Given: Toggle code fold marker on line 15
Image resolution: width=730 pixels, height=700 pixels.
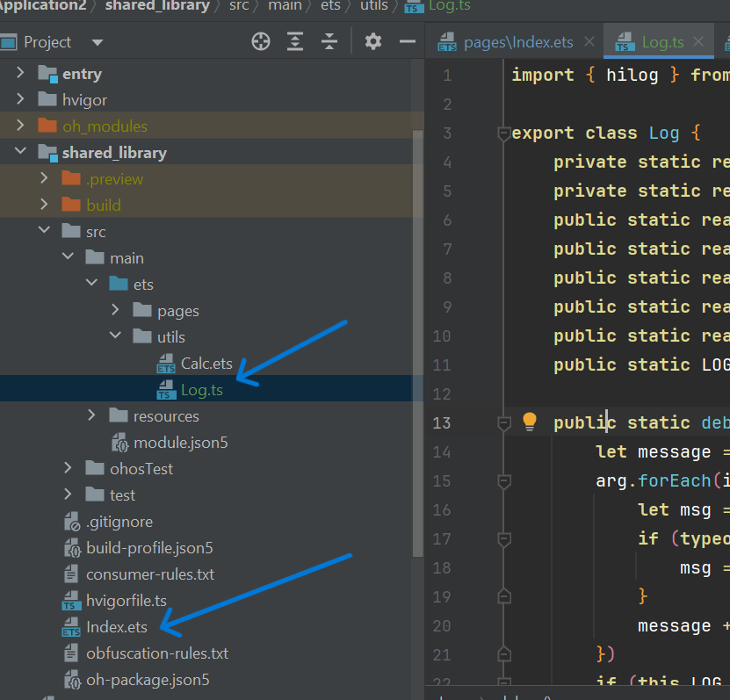Looking at the screenshot, I should 503,481.
